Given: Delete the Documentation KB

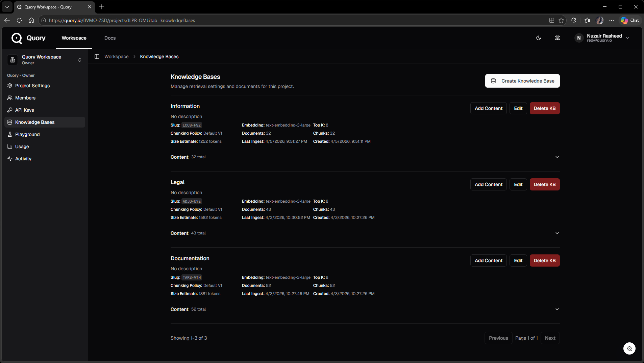Looking at the screenshot, I should click(x=545, y=260).
